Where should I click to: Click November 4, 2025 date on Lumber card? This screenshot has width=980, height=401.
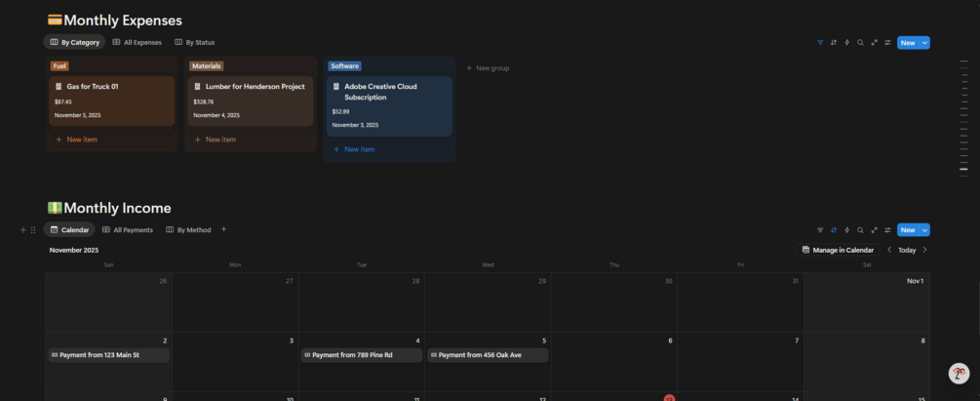click(216, 115)
